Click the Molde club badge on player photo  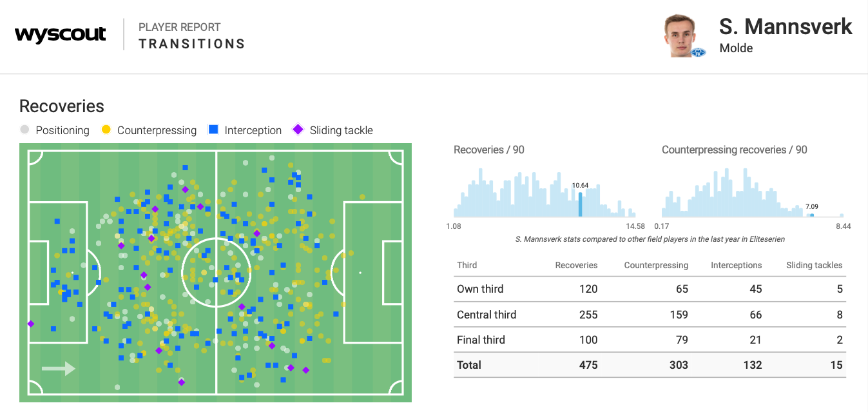(x=699, y=52)
